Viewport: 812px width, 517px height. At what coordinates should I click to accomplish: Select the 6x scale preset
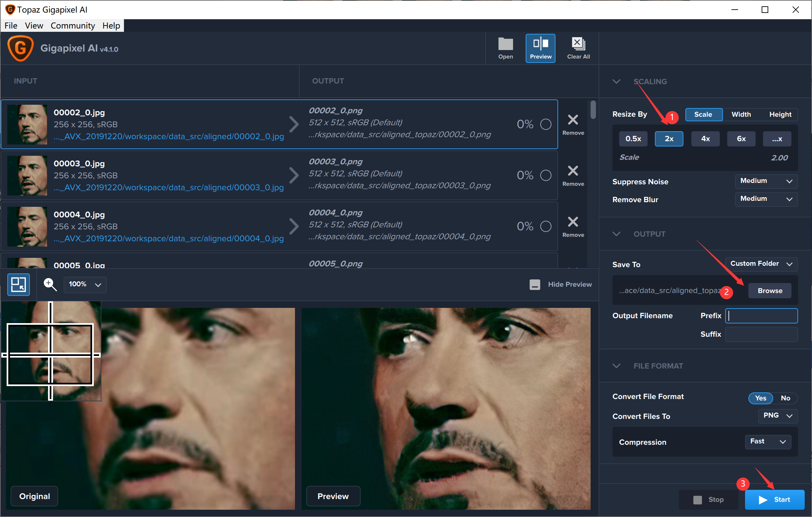coord(741,139)
